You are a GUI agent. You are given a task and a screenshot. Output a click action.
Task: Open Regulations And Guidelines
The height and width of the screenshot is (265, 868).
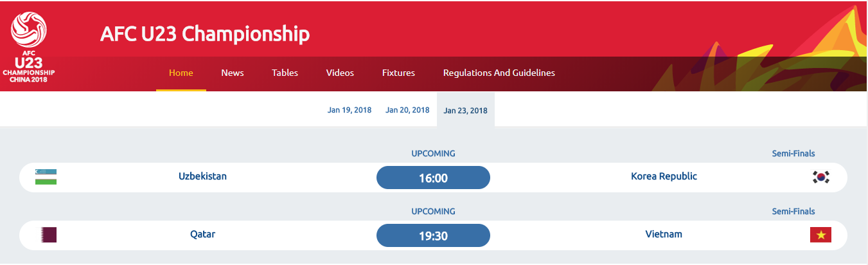pos(499,73)
